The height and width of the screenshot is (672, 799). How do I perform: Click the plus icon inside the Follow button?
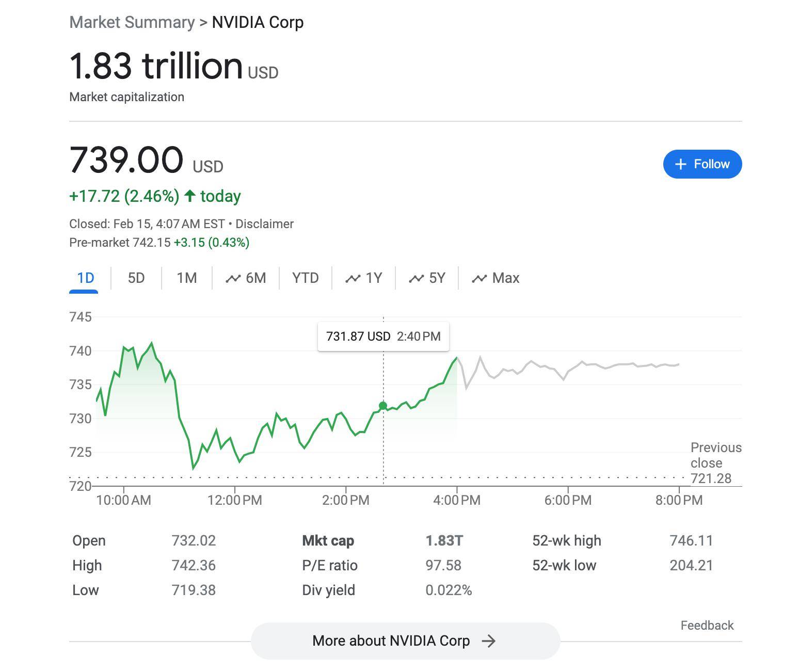pyautogui.click(x=680, y=164)
